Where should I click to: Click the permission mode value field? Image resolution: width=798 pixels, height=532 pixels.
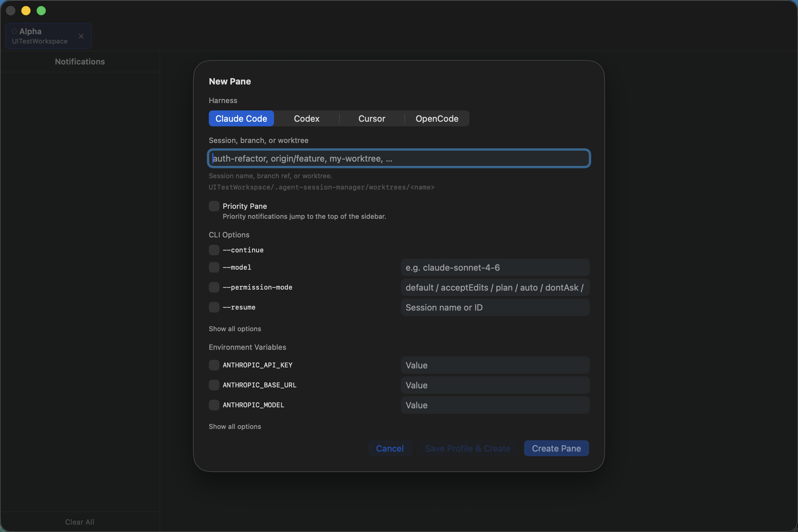click(495, 287)
